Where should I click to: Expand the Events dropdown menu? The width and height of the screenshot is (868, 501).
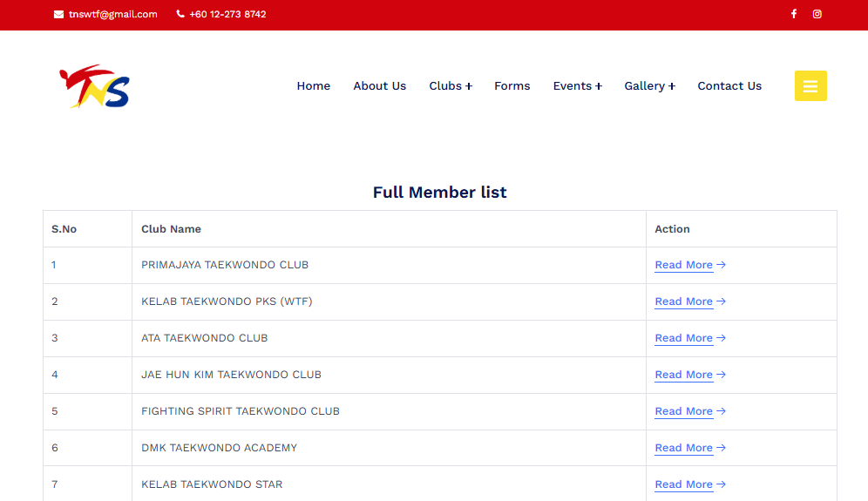578,85
